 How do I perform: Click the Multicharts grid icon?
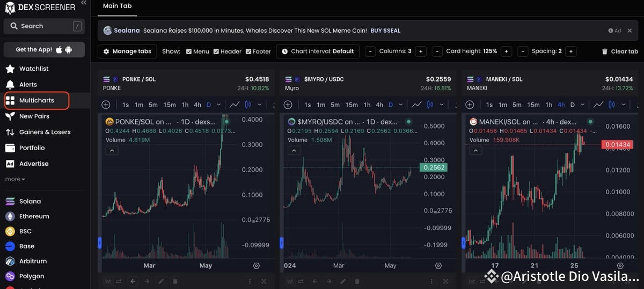tap(10, 100)
